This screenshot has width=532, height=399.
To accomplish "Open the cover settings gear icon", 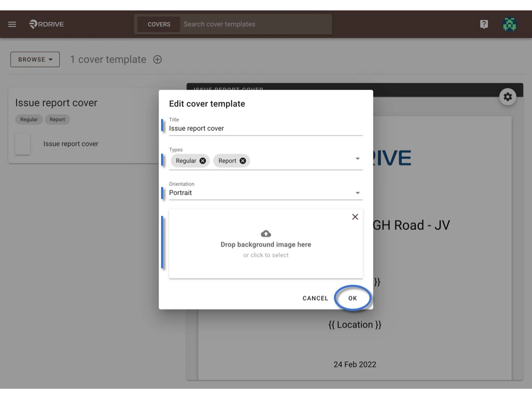I will (x=508, y=97).
